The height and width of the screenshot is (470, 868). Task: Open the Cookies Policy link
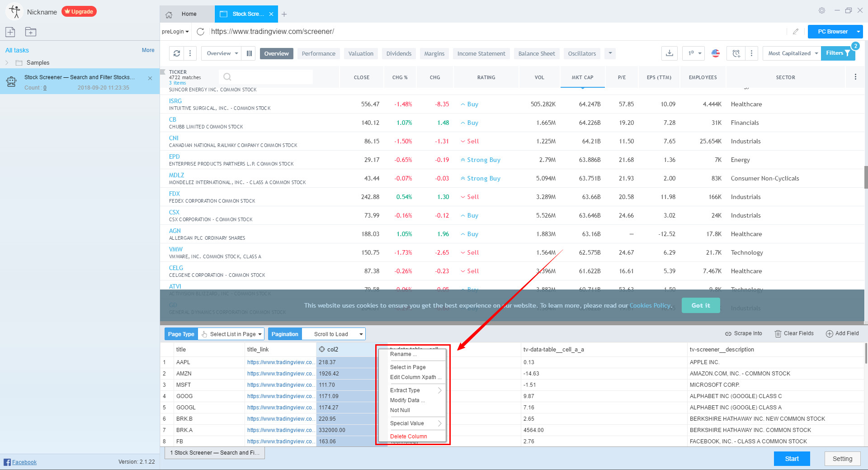[x=650, y=305]
